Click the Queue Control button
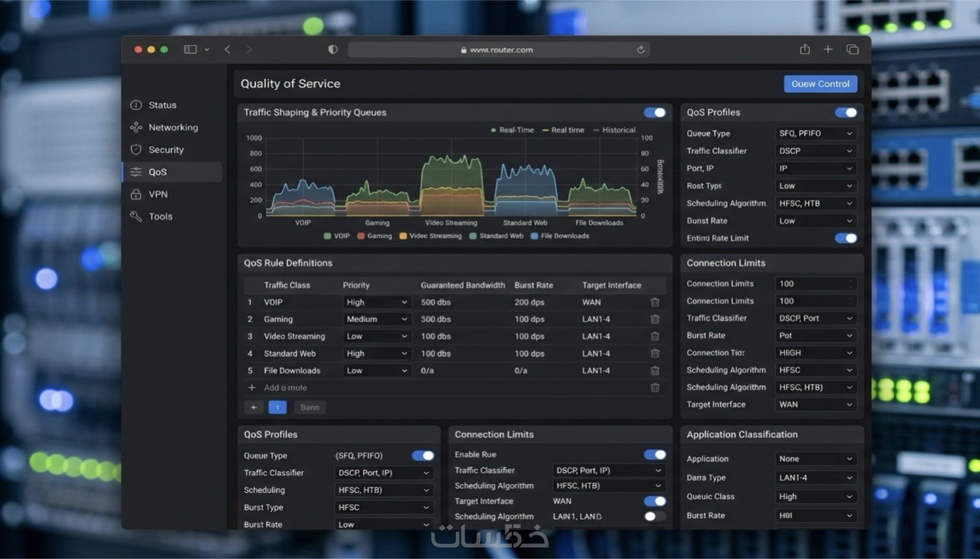980x559 pixels. click(x=820, y=84)
